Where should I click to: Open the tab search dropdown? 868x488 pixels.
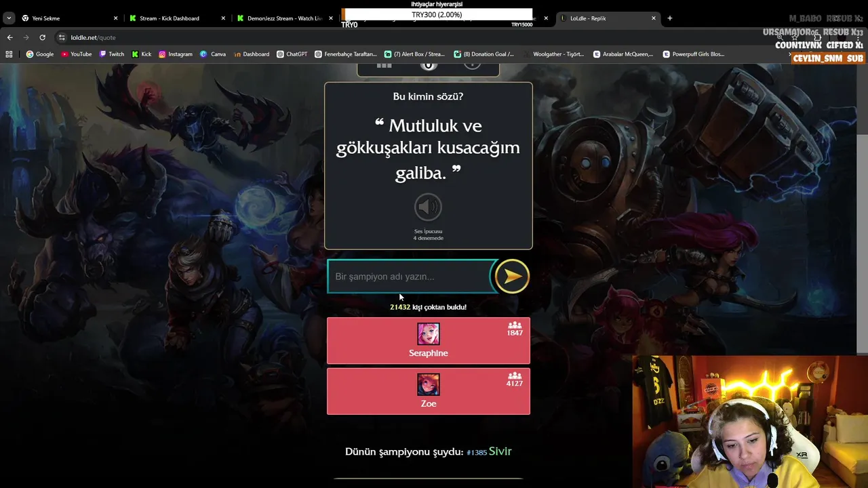pos(9,18)
